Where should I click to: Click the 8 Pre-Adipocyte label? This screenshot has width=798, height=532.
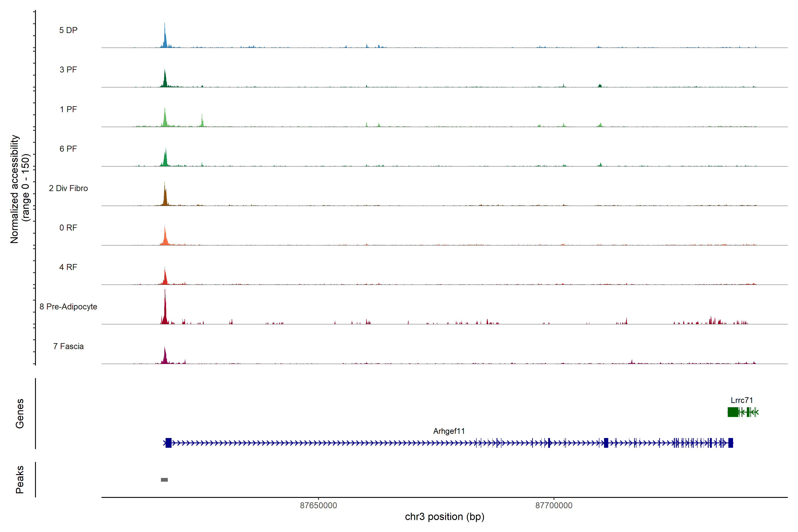68,307
